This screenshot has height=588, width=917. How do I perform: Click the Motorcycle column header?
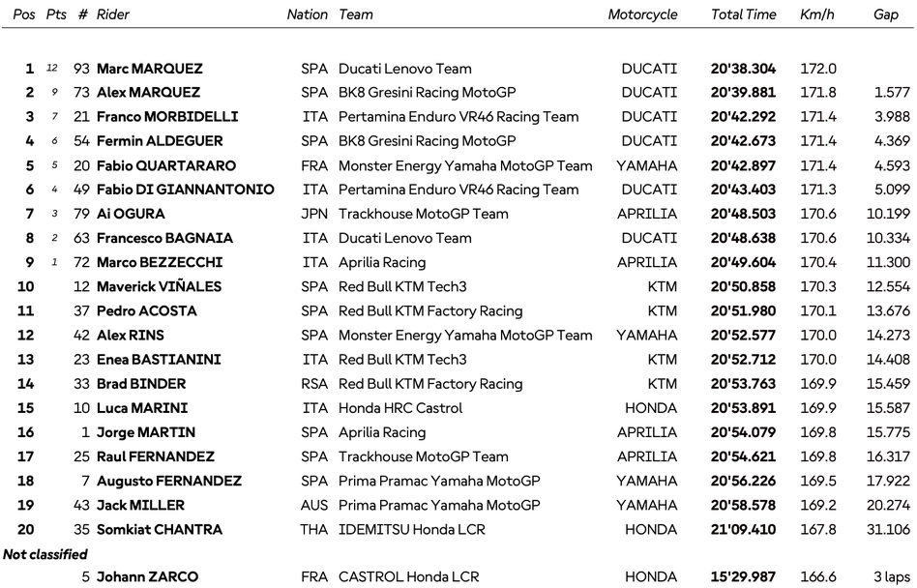click(642, 15)
